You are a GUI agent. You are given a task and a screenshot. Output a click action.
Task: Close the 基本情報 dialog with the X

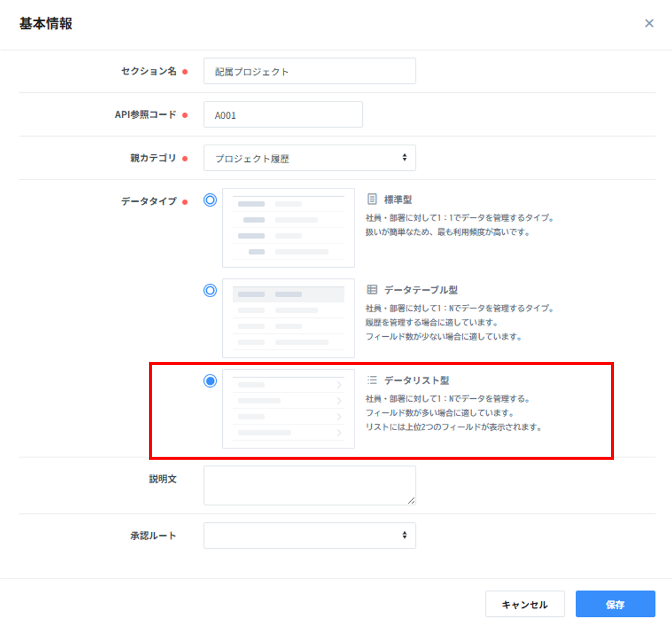click(x=649, y=24)
